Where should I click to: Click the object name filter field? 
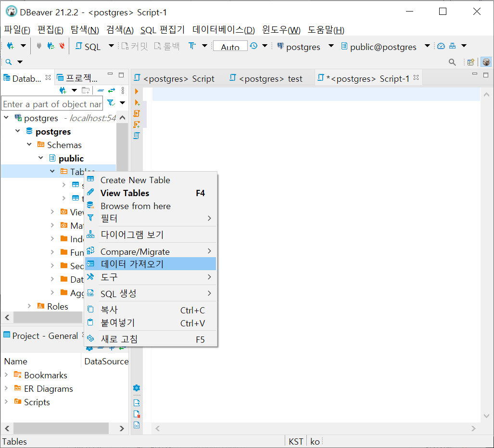[52, 104]
